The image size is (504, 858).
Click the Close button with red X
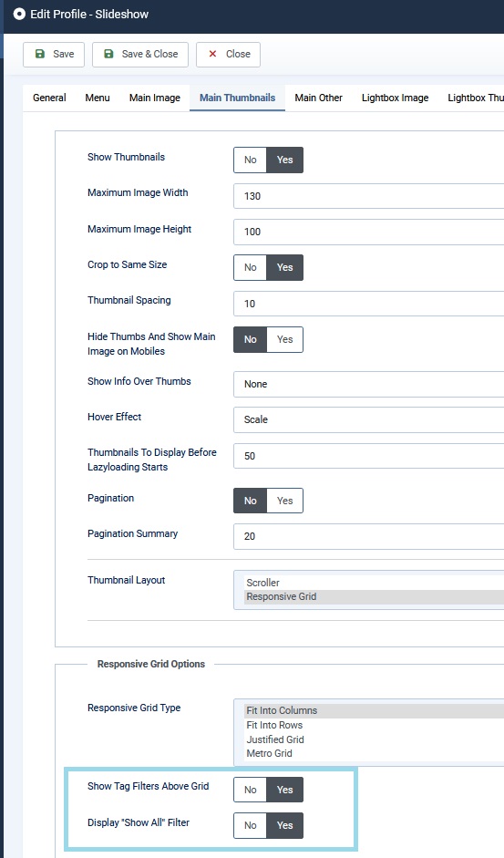point(228,54)
